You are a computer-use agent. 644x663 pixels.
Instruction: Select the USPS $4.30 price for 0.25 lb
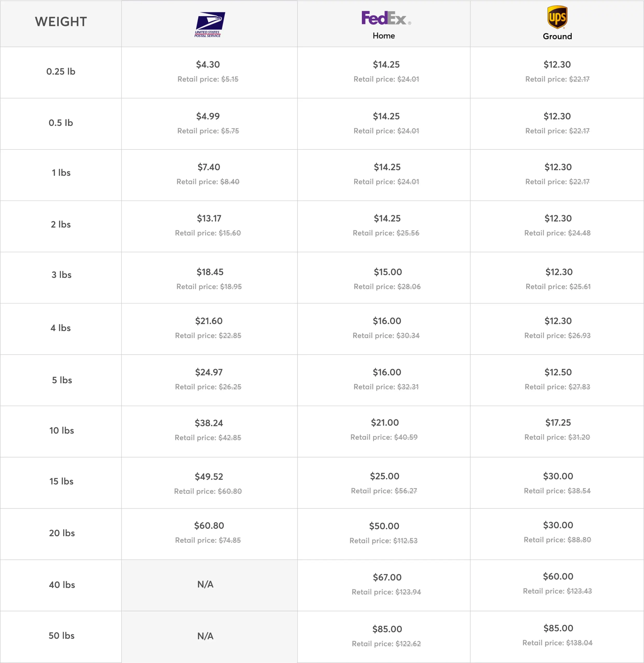[208, 64]
